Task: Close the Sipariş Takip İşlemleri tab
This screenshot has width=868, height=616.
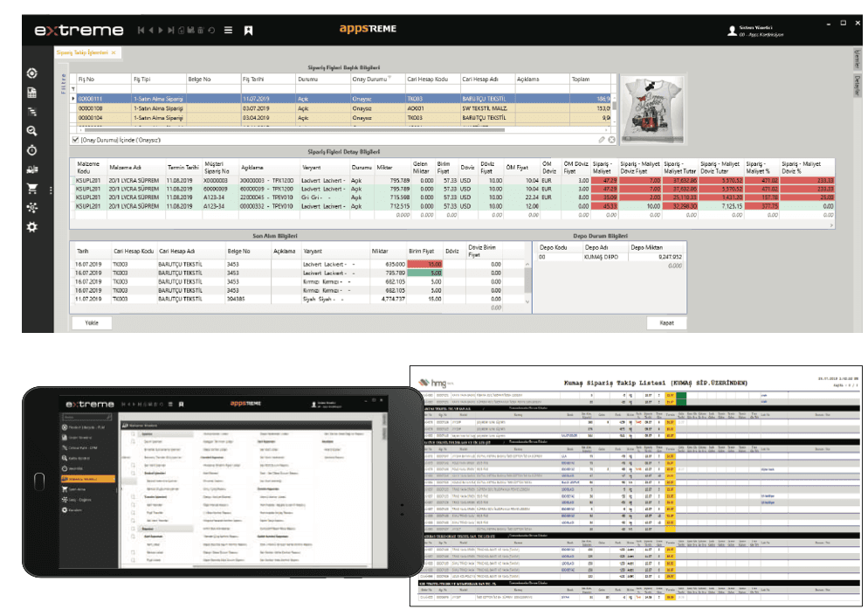Action: [x=114, y=52]
